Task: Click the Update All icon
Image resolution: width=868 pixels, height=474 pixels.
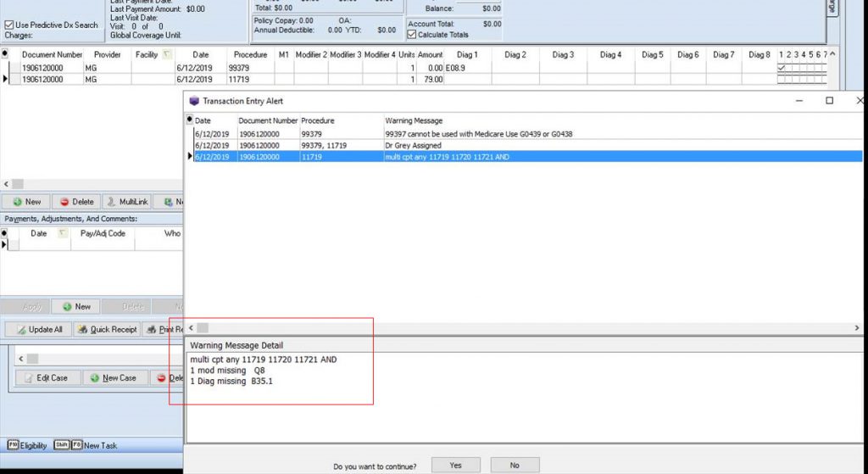Action: 21,330
